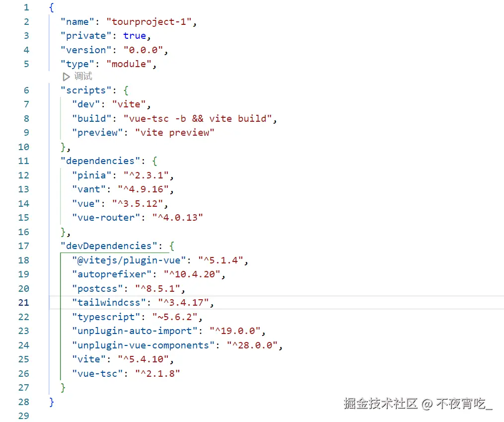Click the "scripts" key text

[x=86, y=90]
